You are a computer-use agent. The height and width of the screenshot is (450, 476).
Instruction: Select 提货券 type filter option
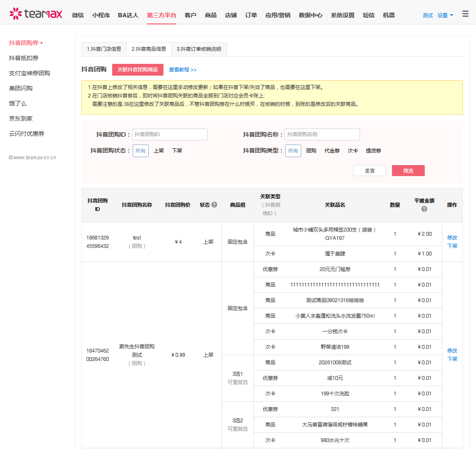pyautogui.click(x=373, y=150)
